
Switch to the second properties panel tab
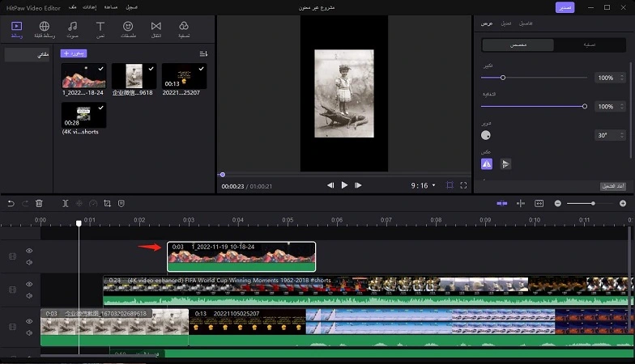(x=505, y=23)
